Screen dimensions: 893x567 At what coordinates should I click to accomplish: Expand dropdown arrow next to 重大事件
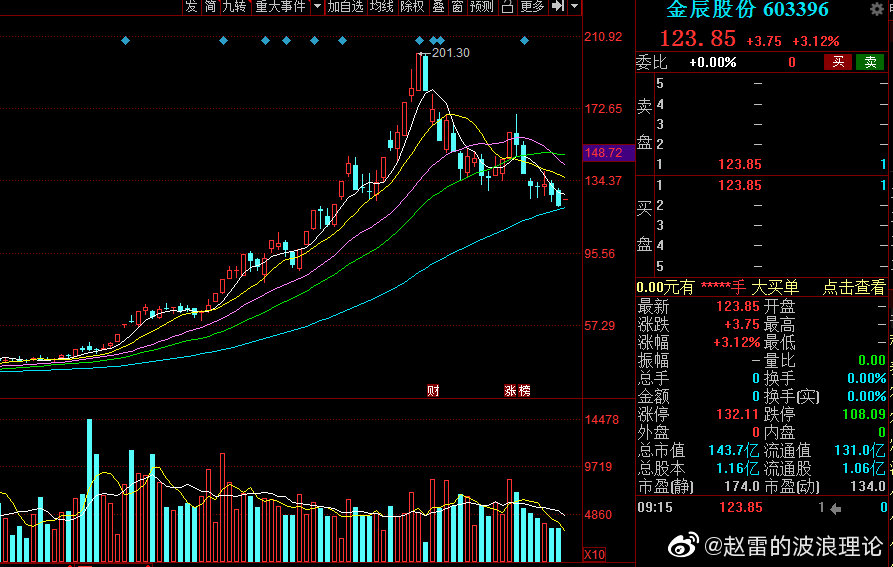[318, 7]
